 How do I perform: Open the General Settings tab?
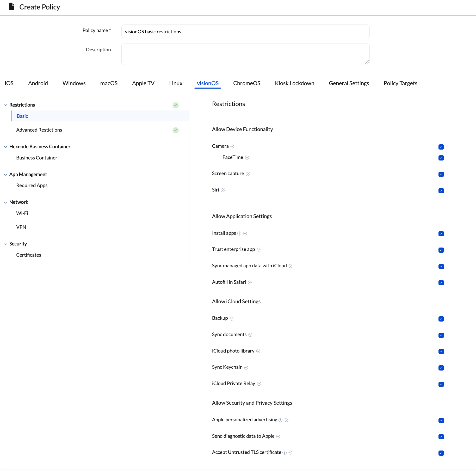pos(349,83)
